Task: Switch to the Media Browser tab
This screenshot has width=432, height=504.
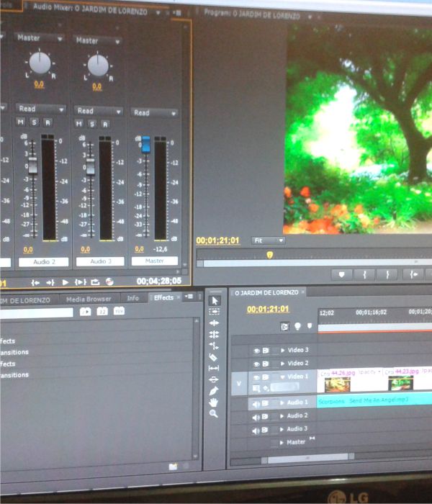Action: [89, 298]
